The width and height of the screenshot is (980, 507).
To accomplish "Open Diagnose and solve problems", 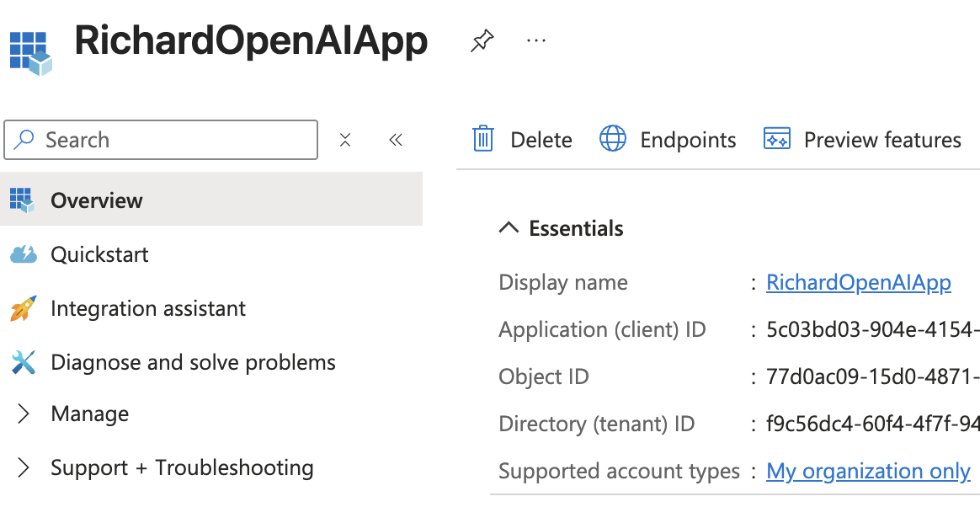I will (193, 363).
